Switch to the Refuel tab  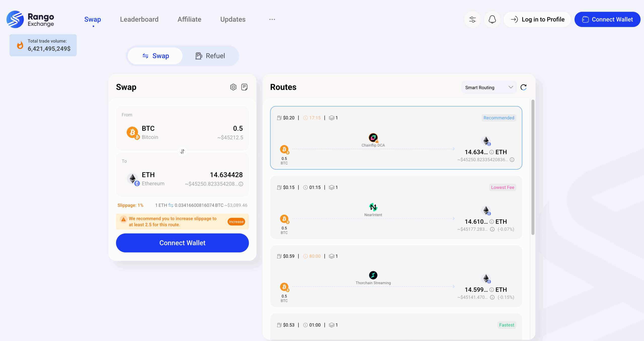[x=211, y=56]
